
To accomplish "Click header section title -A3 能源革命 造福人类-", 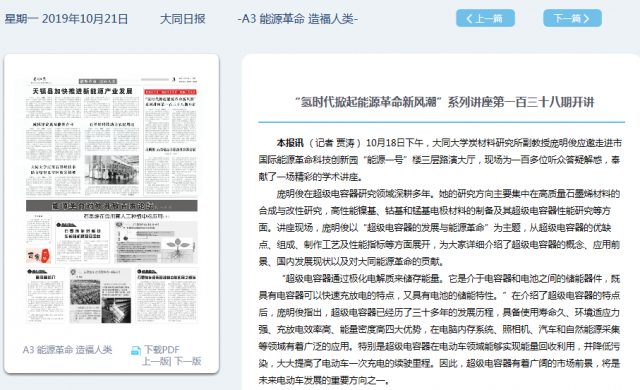I will [298, 19].
